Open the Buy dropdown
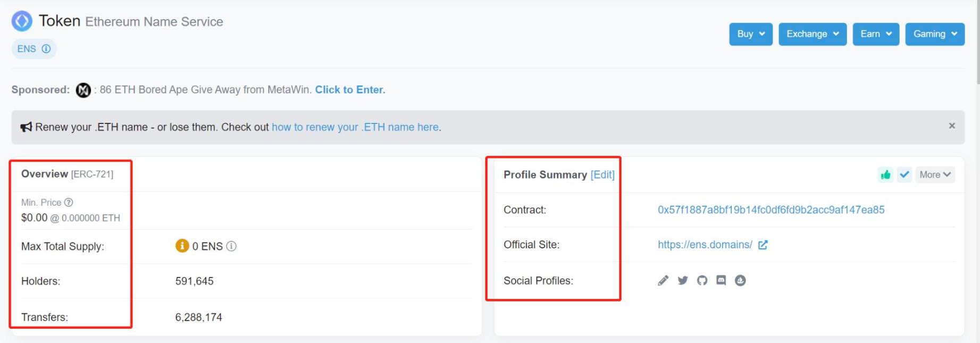Viewport: 980px width, 343px height. pyautogui.click(x=750, y=34)
